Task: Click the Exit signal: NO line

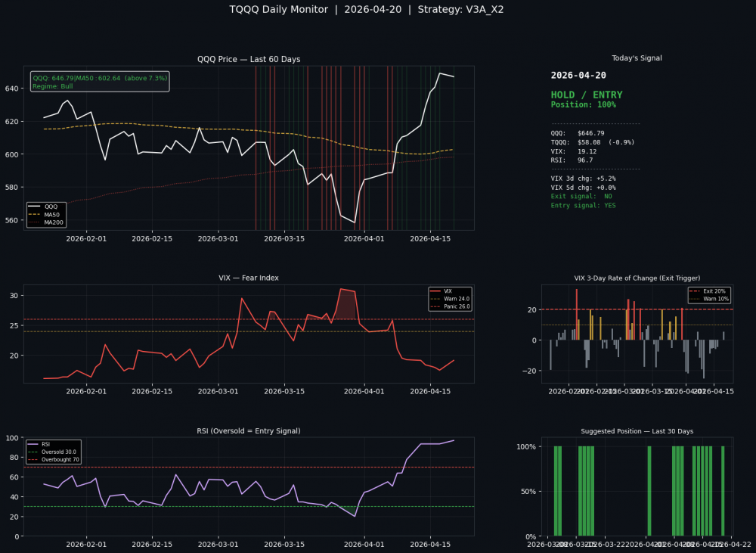Action: [581, 196]
